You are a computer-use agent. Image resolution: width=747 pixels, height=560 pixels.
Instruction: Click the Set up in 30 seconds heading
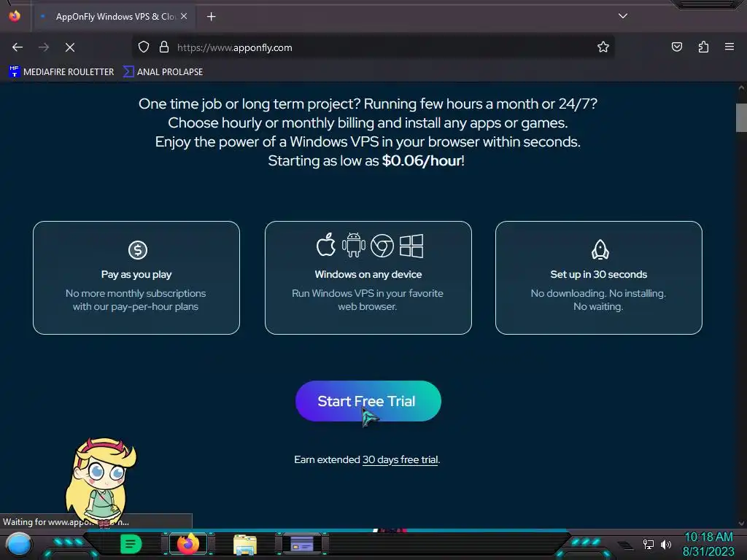pyautogui.click(x=598, y=274)
